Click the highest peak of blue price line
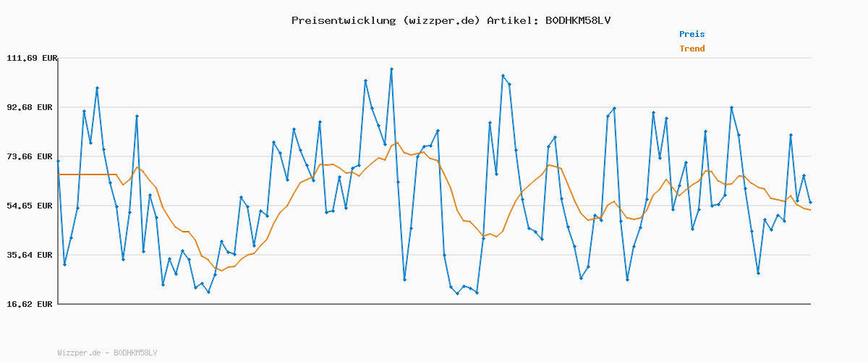Viewport: 868px width, 362px height. [391, 70]
